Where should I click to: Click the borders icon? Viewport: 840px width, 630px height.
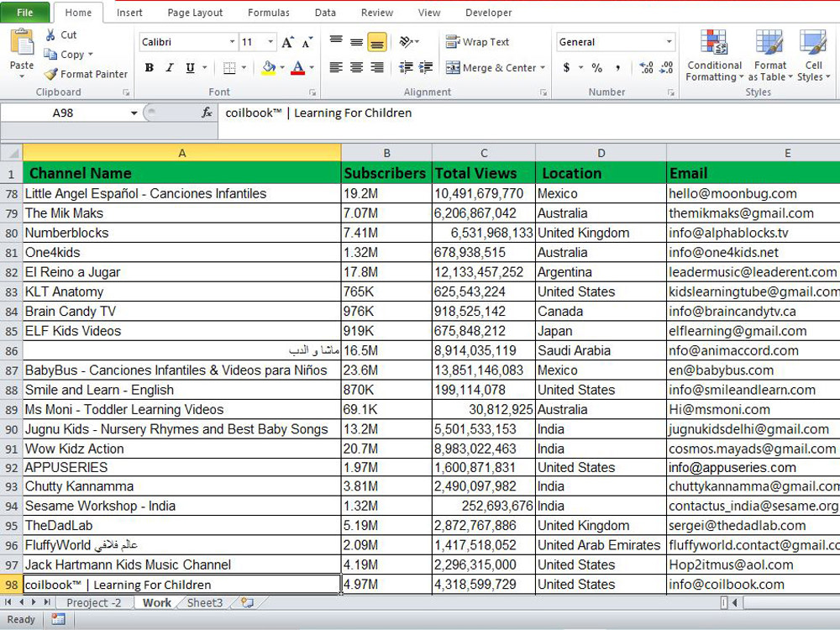pyautogui.click(x=229, y=68)
